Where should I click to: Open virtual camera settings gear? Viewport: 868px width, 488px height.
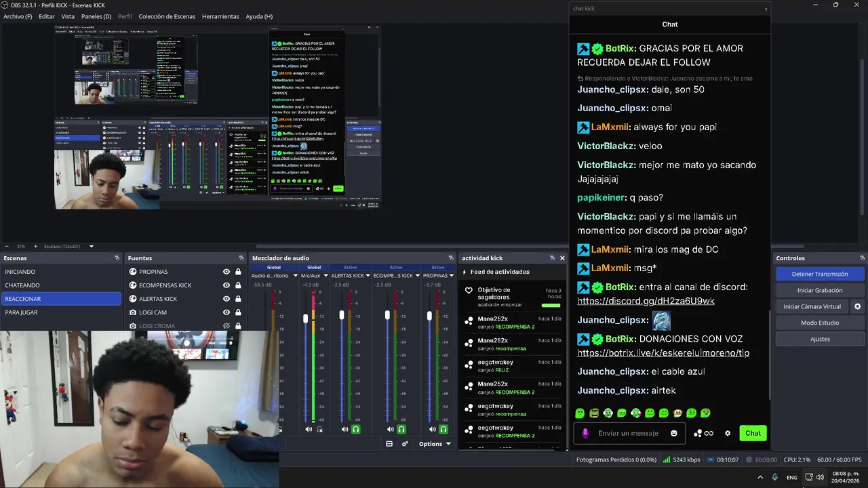[857, 306]
